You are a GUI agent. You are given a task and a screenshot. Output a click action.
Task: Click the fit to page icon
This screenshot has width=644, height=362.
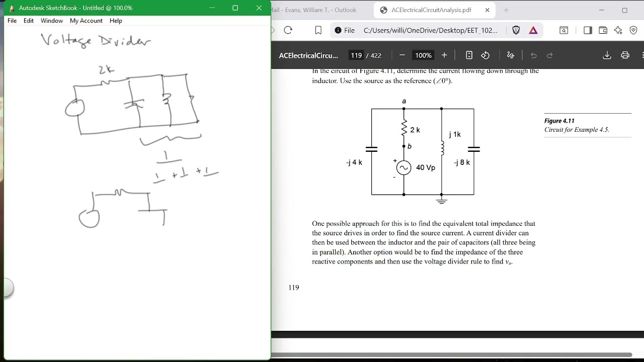coord(469,55)
